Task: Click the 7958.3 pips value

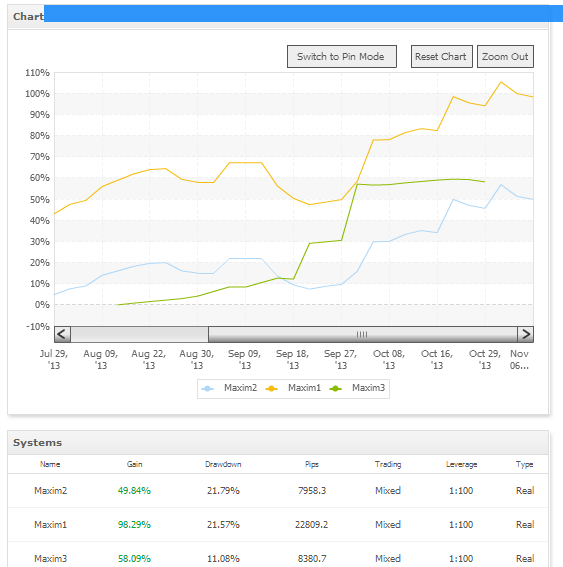Action: (312, 491)
